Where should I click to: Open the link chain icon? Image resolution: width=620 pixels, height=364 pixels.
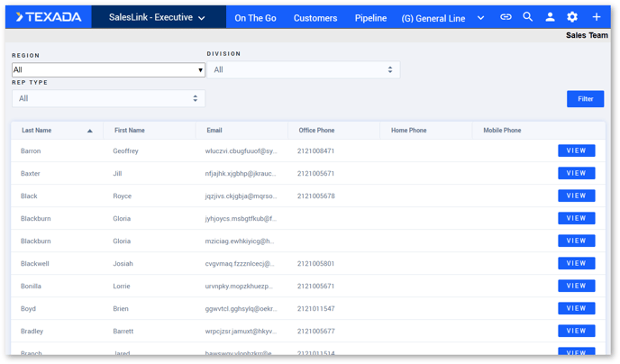pos(506,17)
